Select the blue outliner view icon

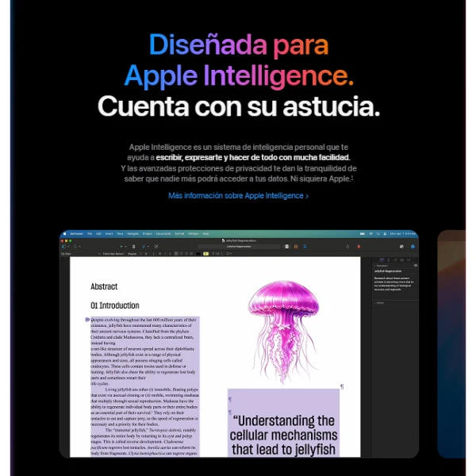coord(305,247)
